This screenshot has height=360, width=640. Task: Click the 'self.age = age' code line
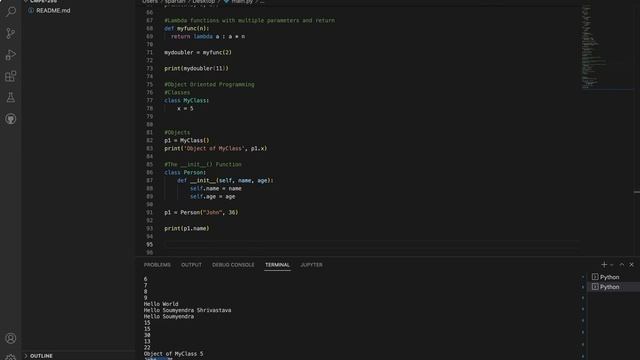pos(213,196)
